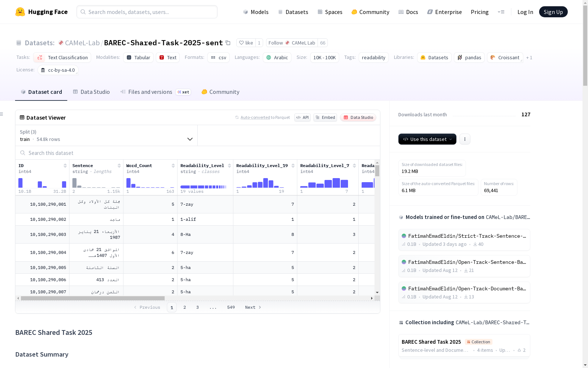Click the Datasets library tag

434,57
